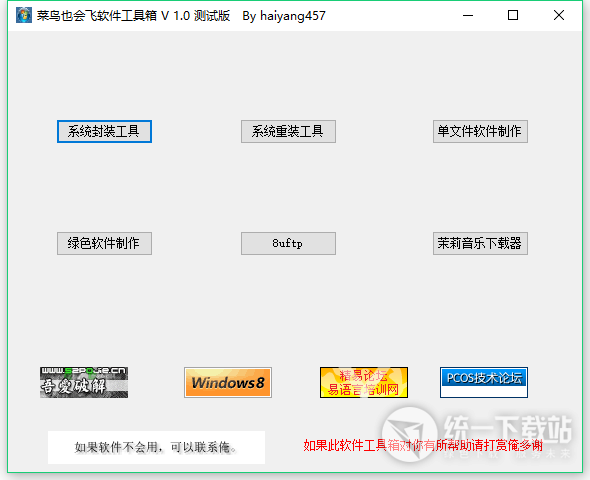Open the PCOS技术论坛 banner
590x480 pixels.
484,383
